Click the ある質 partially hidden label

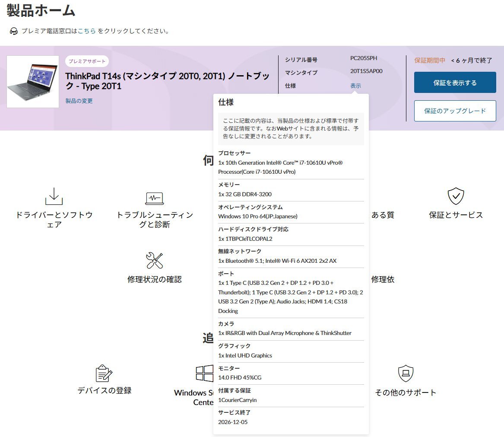click(x=383, y=215)
